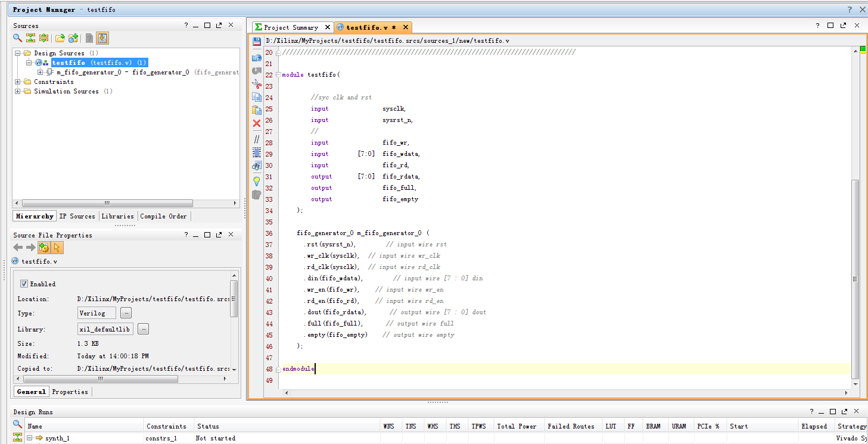The height and width of the screenshot is (444, 868).
Task: Click the greyed document help icon in Sources toolbar
Action: point(89,38)
